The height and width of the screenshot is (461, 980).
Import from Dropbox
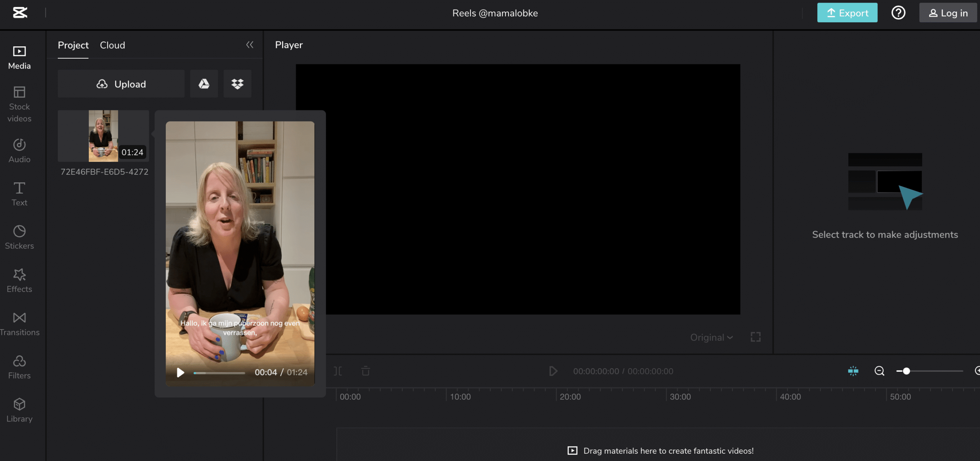pos(237,84)
